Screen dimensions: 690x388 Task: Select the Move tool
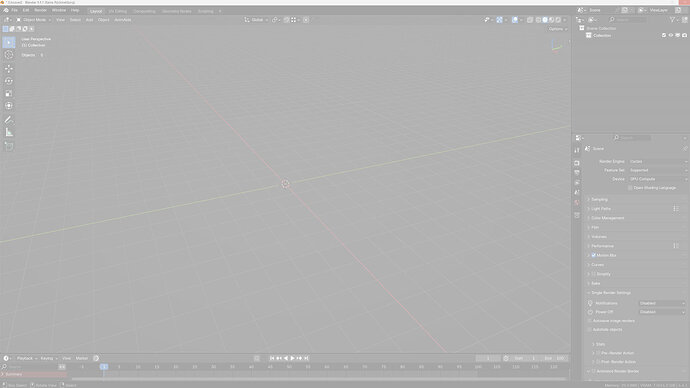coord(9,69)
